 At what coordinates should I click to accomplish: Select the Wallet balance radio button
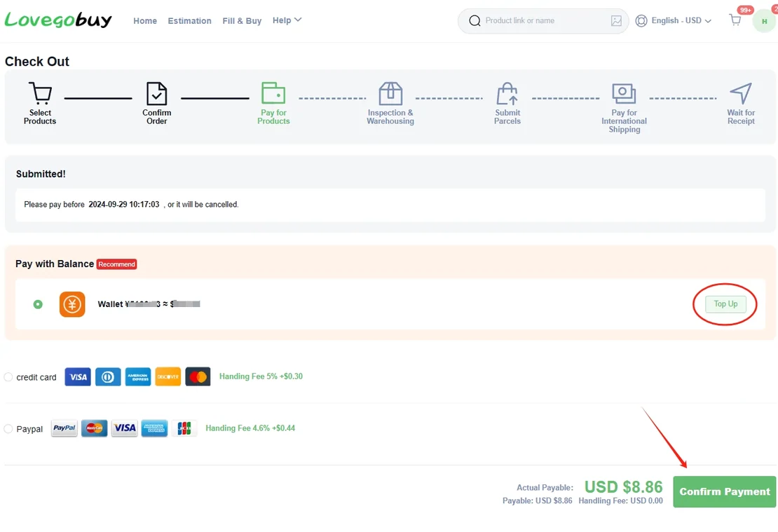38,303
